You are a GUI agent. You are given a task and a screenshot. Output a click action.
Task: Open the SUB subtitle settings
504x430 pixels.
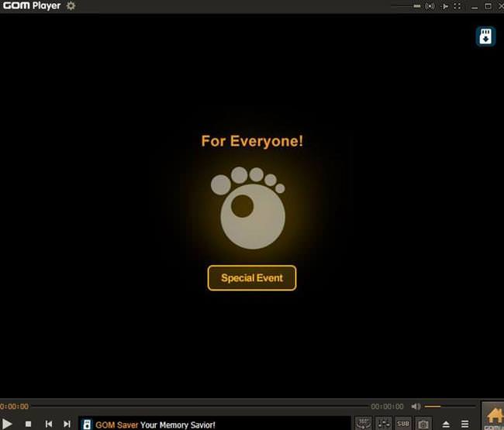point(403,423)
